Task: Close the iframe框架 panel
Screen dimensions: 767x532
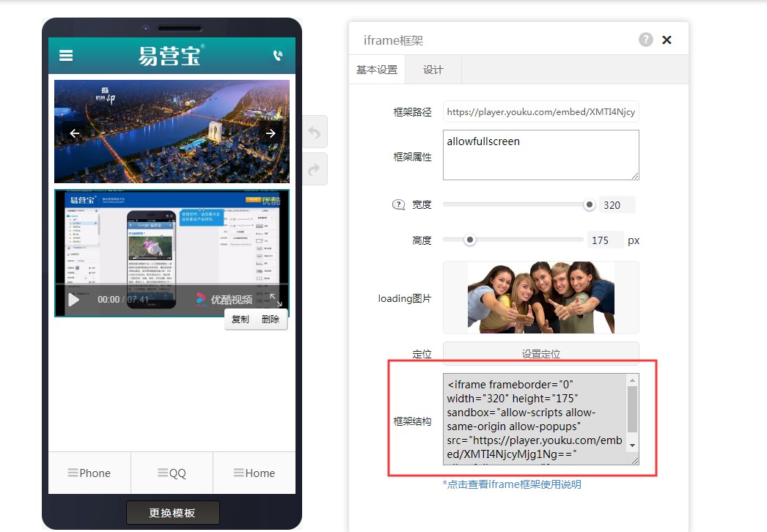Action: point(667,40)
